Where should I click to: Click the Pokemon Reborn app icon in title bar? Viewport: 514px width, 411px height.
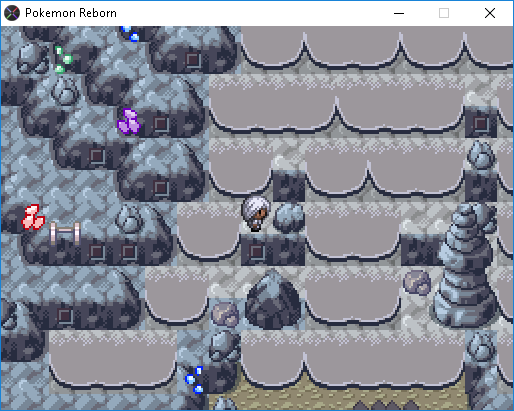tap(12, 13)
